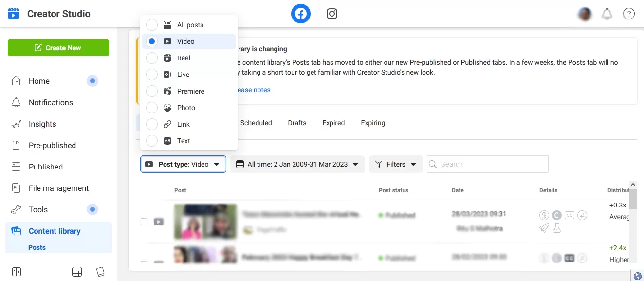Image resolution: width=644 pixels, height=281 pixels.
Task: Click the globe icon at bottom right corner
Action: (x=637, y=276)
